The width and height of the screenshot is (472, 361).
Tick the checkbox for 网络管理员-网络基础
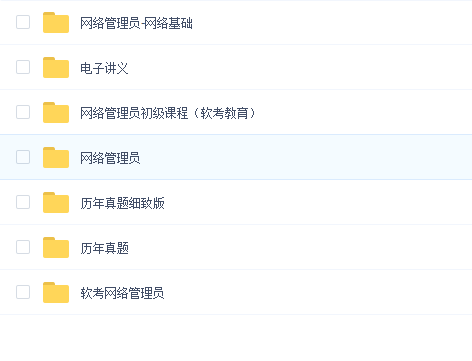click(23, 22)
